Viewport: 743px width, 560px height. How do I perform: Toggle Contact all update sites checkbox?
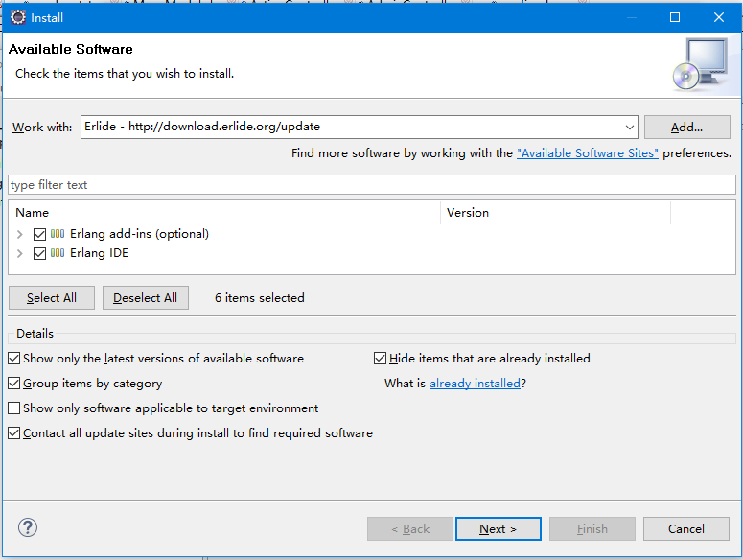(x=14, y=433)
